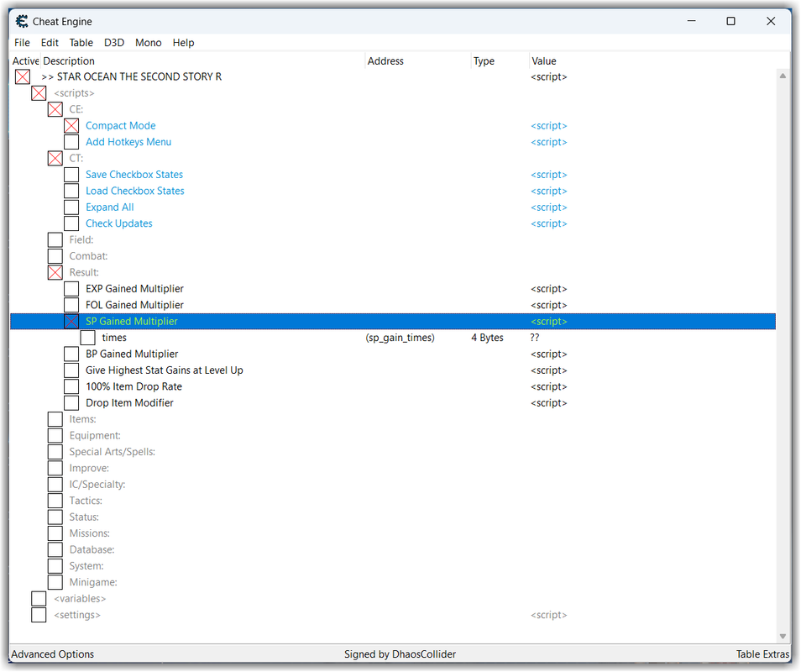Freeze the times value checkbox
The width and height of the screenshot is (801, 672).
[88, 338]
